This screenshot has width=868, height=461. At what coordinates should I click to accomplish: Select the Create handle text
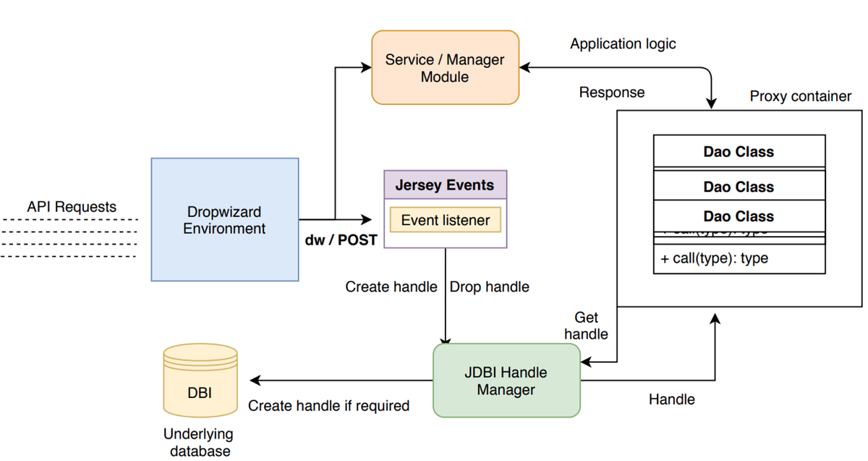[391, 287]
